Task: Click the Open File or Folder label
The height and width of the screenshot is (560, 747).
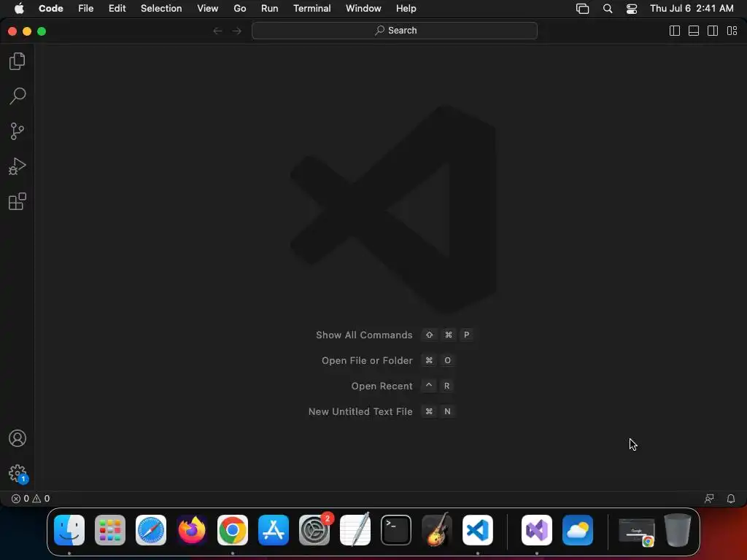Action: click(x=367, y=360)
